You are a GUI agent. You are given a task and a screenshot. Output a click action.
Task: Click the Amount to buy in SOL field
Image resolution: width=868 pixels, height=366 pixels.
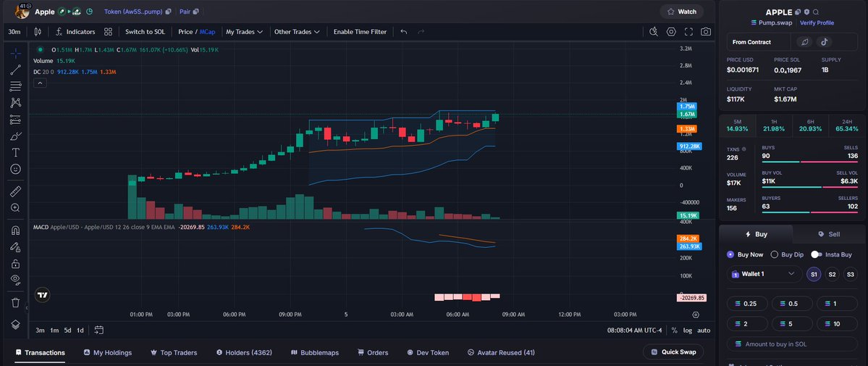(791, 344)
